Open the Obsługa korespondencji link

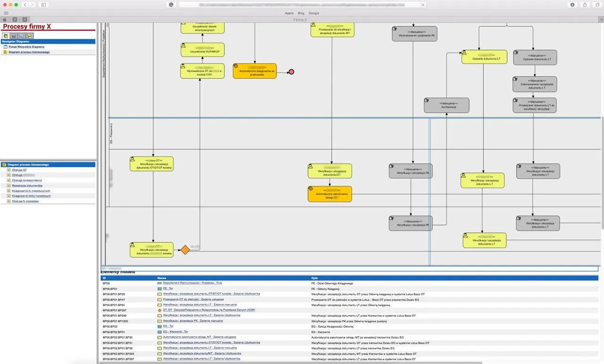[27, 180]
